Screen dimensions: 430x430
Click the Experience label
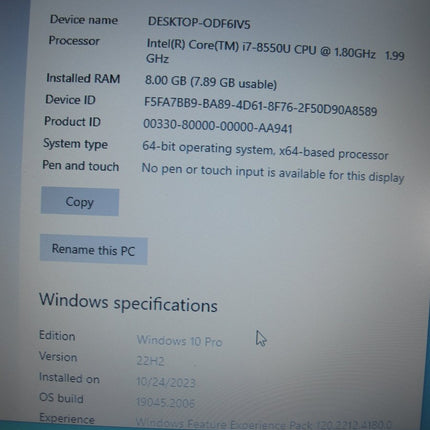pyautogui.click(x=67, y=418)
